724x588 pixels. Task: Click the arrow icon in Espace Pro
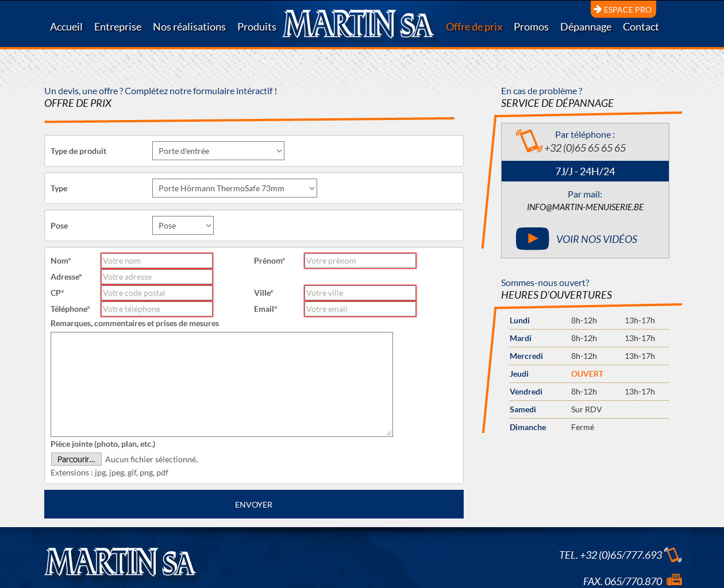(x=598, y=9)
